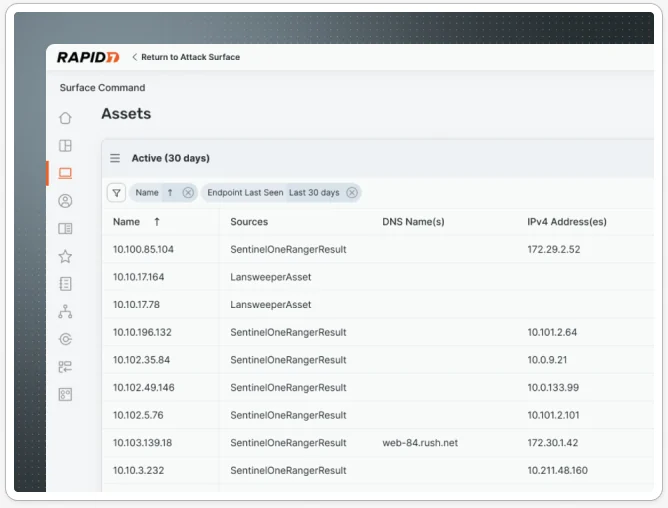Click the Assets page title

(x=126, y=114)
